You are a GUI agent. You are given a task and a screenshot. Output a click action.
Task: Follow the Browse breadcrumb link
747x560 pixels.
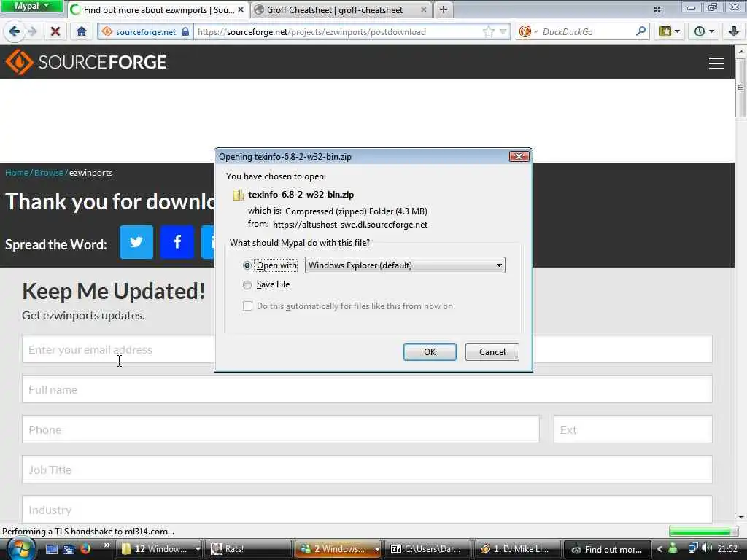[49, 173]
